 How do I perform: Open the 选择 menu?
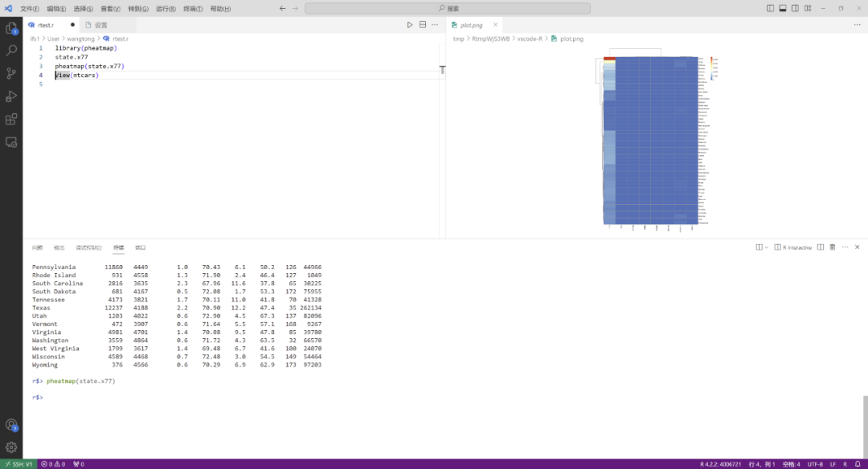83,9
